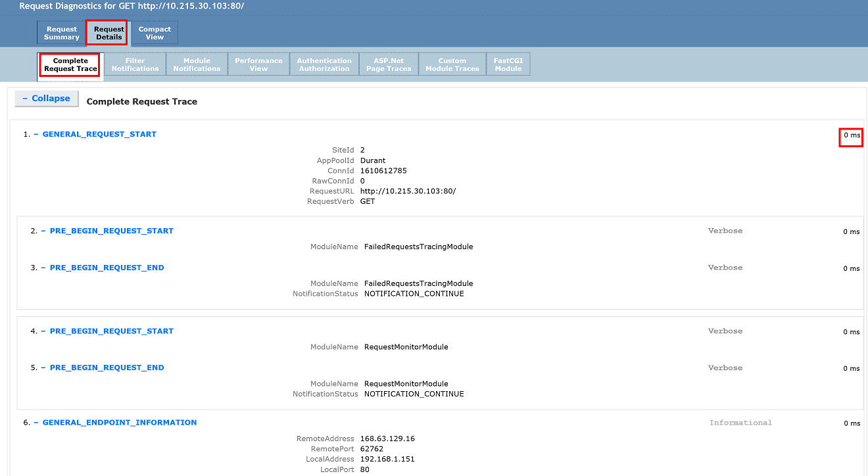Open the Request Details tab
868x476 pixels.
click(x=108, y=33)
